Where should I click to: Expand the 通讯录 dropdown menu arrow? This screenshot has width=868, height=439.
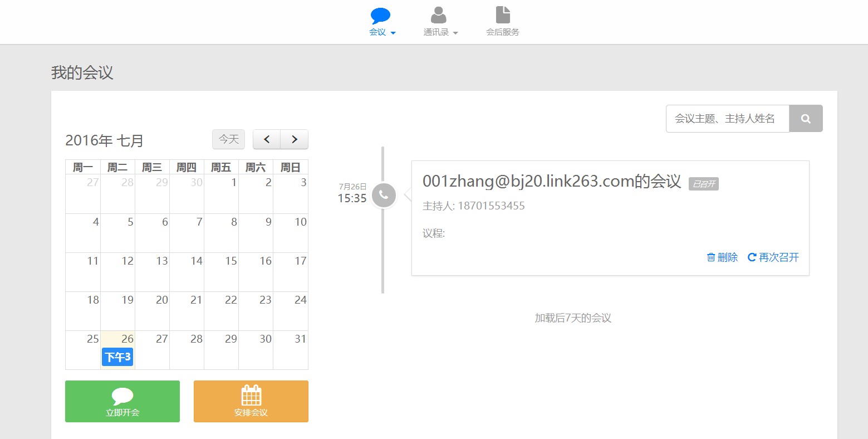pyautogui.click(x=455, y=33)
